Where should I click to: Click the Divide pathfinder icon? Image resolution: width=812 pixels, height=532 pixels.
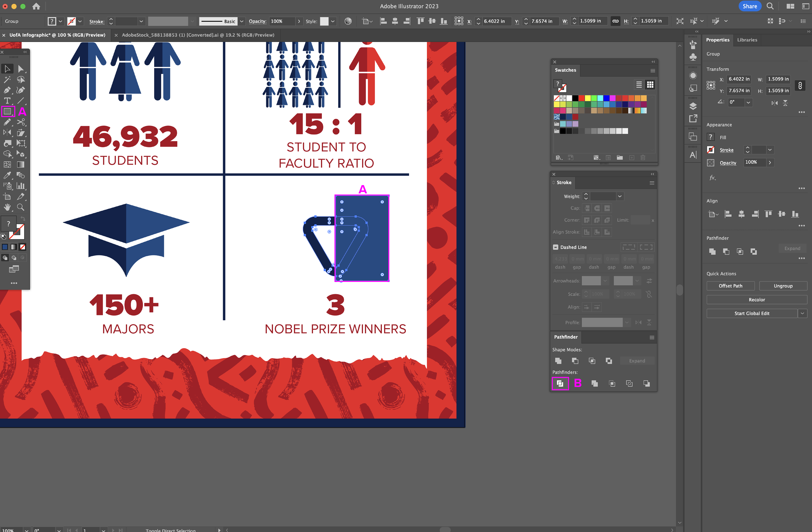[x=560, y=384]
